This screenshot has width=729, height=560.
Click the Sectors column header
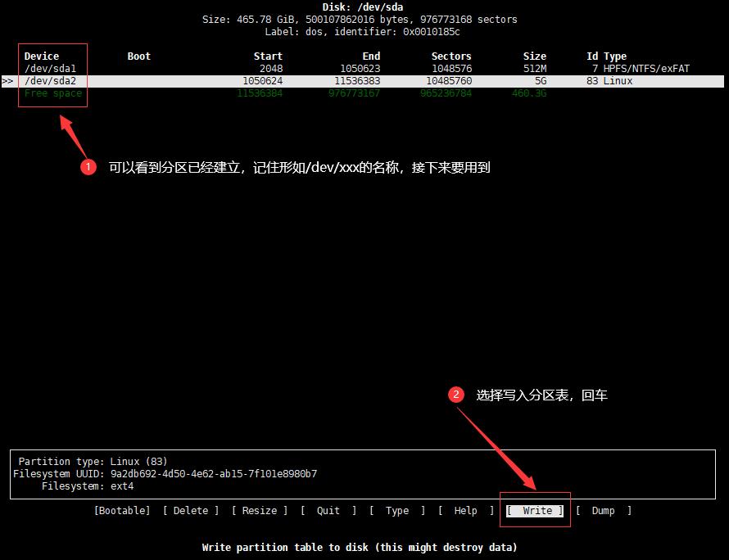pos(451,56)
